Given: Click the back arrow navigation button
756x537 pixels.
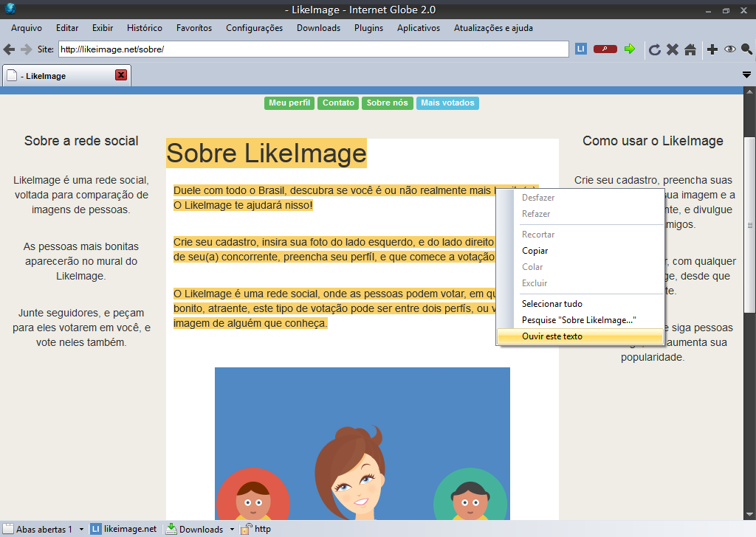Looking at the screenshot, I should (9, 49).
